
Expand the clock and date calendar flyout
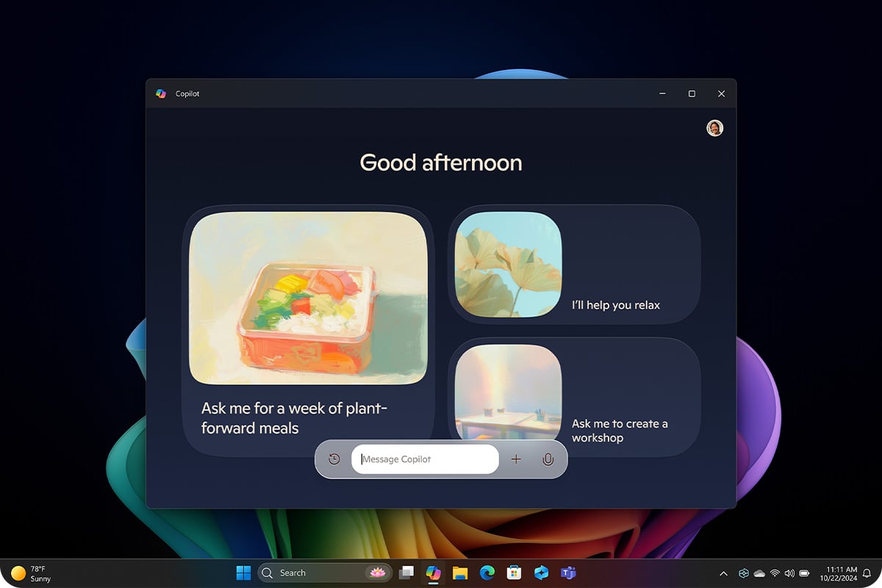pyautogui.click(x=838, y=573)
